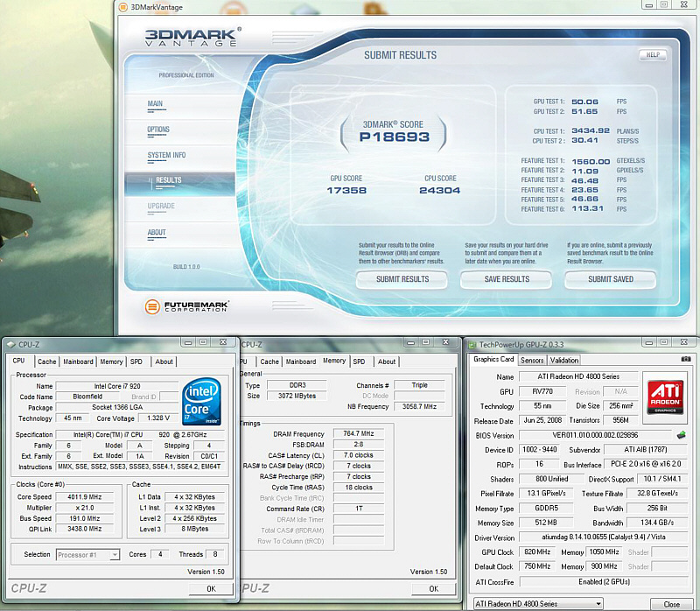700x611 pixels.
Task: Click the 3DMark score P18693
Action: [395, 137]
